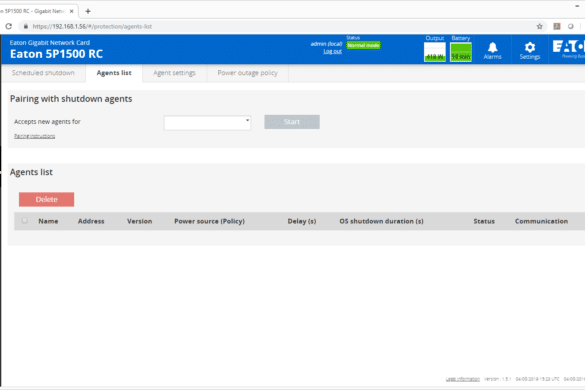
Task: Click the Eaton logo
Action: tap(569, 49)
